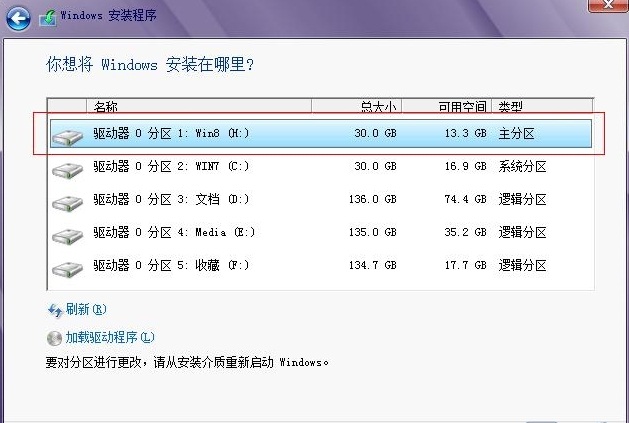The width and height of the screenshot is (629, 423).
Task: Click the disc icon for load driver
Action: click(54, 338)
